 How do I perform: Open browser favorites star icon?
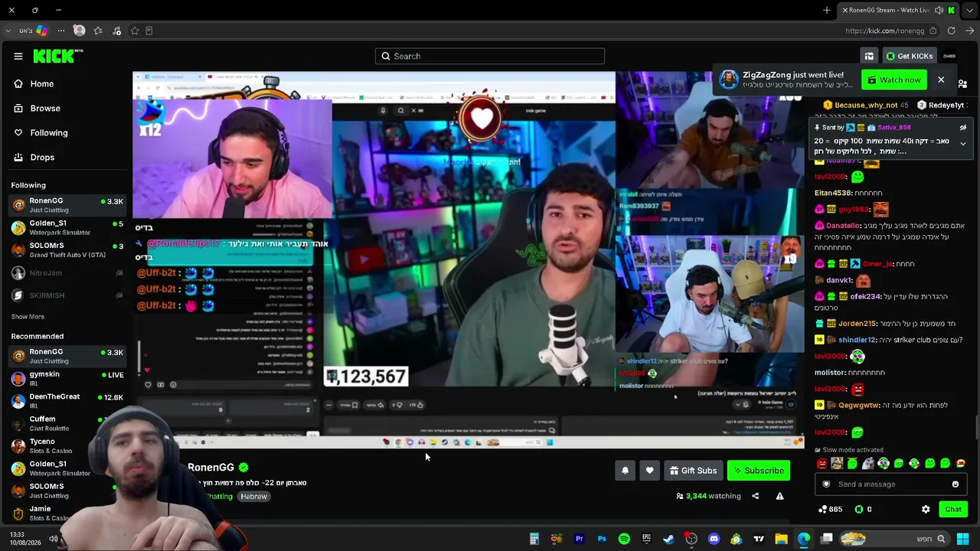click(x=98, y=31)
